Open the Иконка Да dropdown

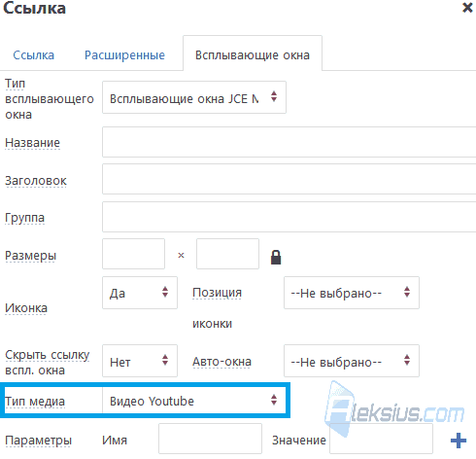point(140,293)
